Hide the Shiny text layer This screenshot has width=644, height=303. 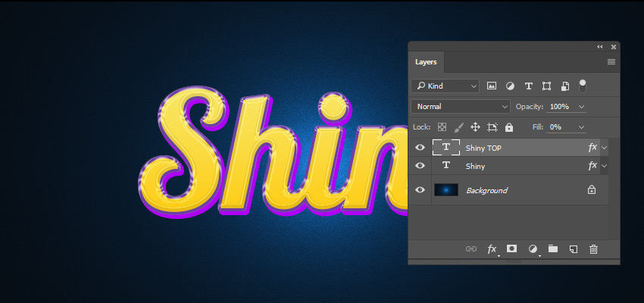pyautogui.click(x=420, y=165)
